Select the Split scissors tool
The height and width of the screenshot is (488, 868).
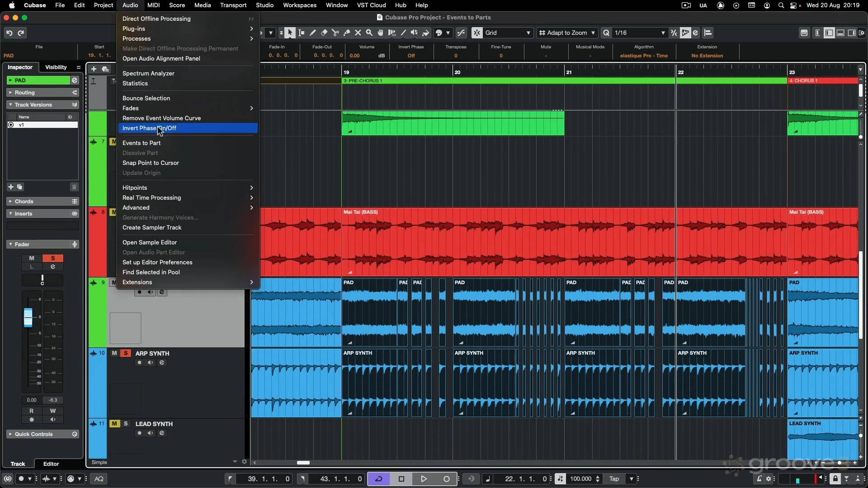click(336, 33)
